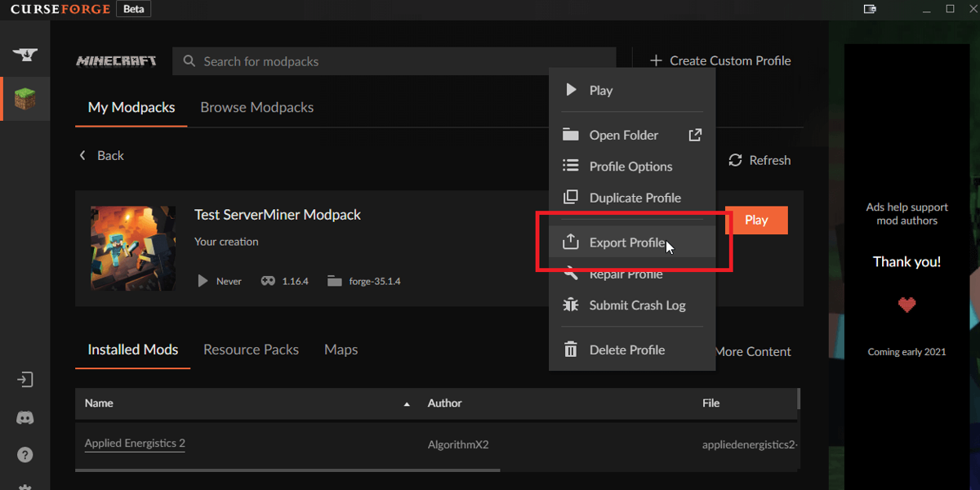Click the trash icon for Delete Profile

click(571, 350)
